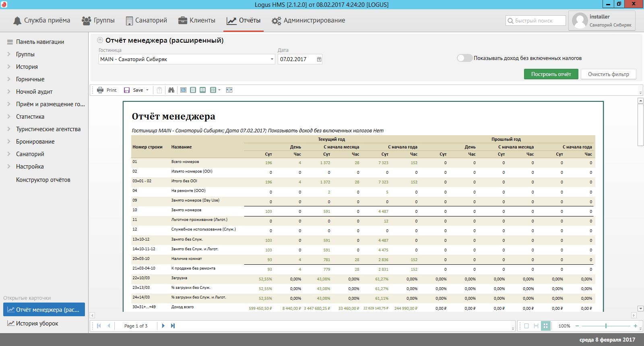Switch to two-page view layout icon
The width and height of the screenshot is (644, 346).
[202, 90]
